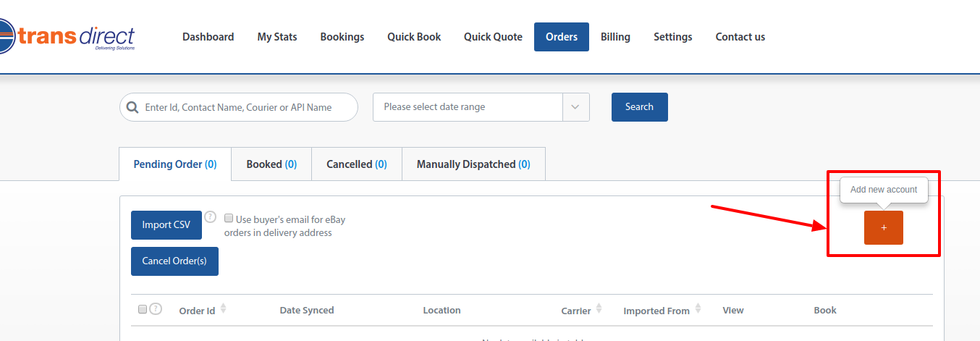Click the help icon beside select-all checkbox
This screenshot has width=980, height=341.
click(156, 309)
